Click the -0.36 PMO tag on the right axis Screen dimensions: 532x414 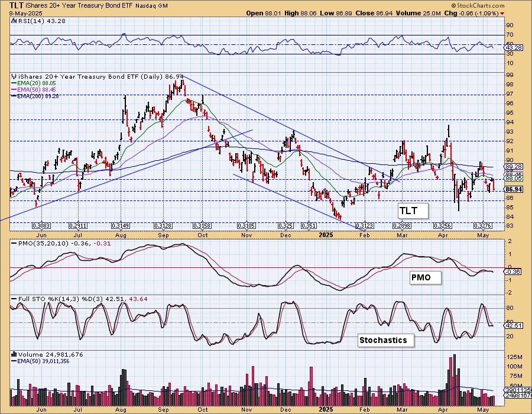(x=513, y=272)
